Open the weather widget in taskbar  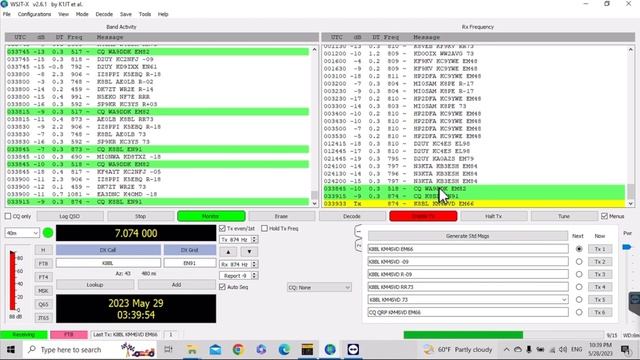[458, 350]
